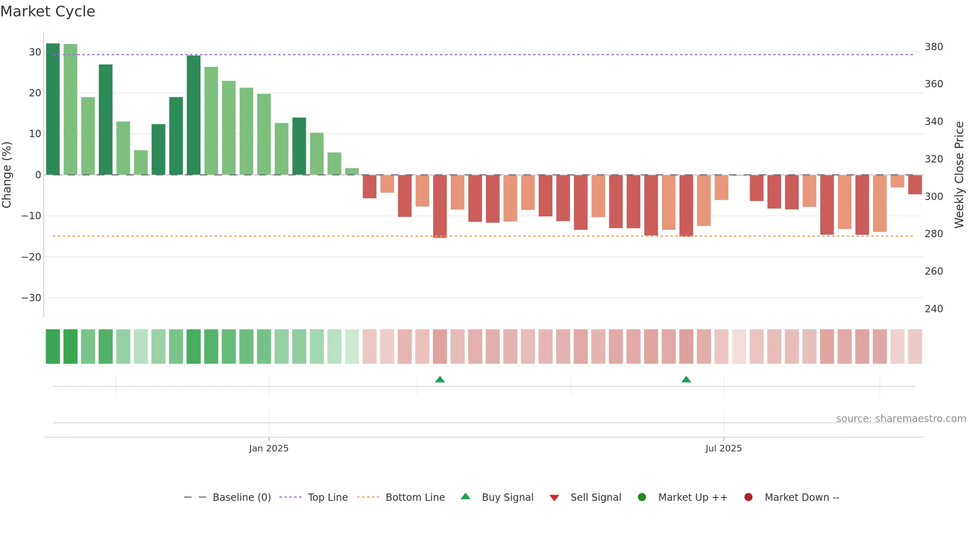Toggle the Bottom Line legend entry
Viewport: 980px width, 551px height.
[x=401, y=497]
